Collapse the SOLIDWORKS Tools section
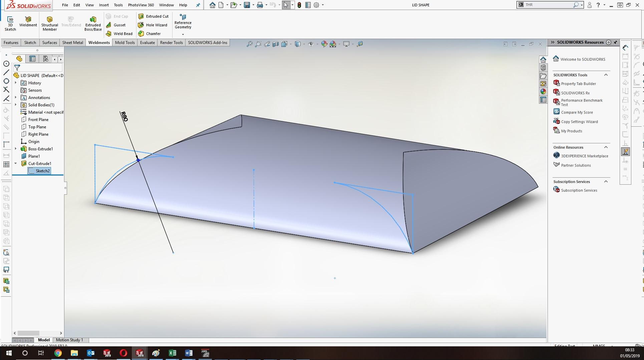Screen dimensions: 644x360 (x=606, y=75)
